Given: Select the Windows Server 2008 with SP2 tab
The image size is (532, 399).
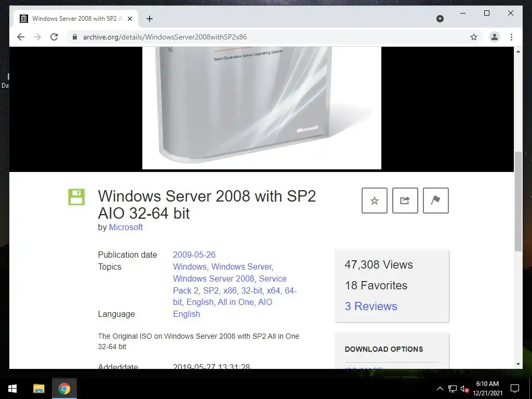Looking at the screenshot, I should tap(76, 19).
